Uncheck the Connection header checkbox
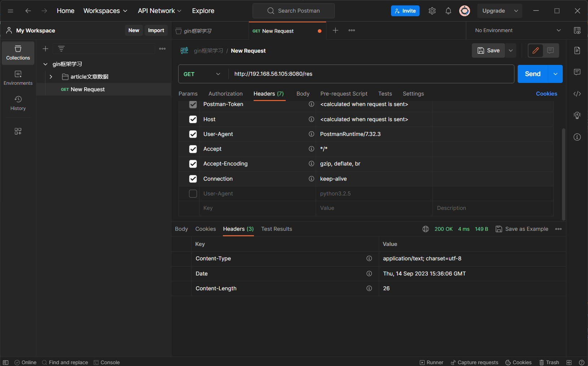 193,179
